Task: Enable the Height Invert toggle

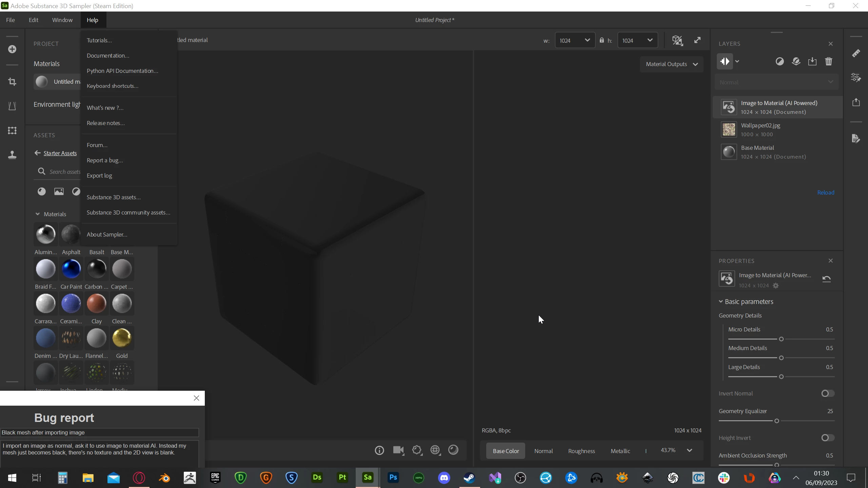Action: [827, 438]
